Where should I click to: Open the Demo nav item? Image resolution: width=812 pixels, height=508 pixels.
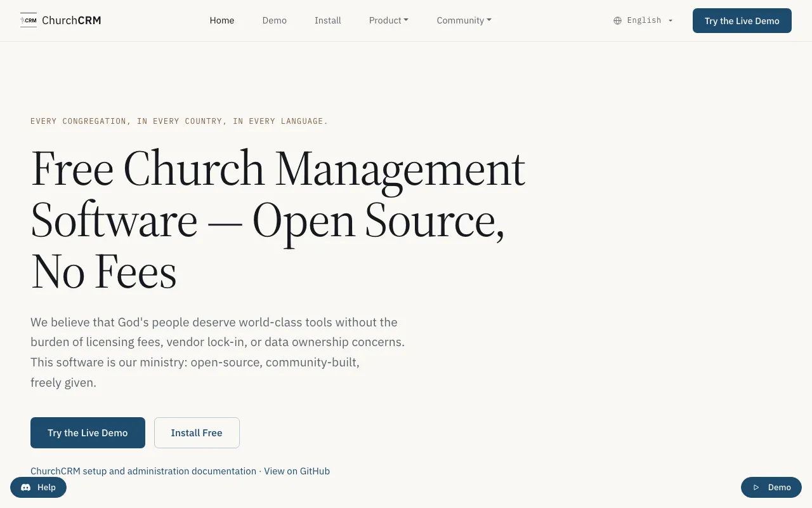(275, 20)
